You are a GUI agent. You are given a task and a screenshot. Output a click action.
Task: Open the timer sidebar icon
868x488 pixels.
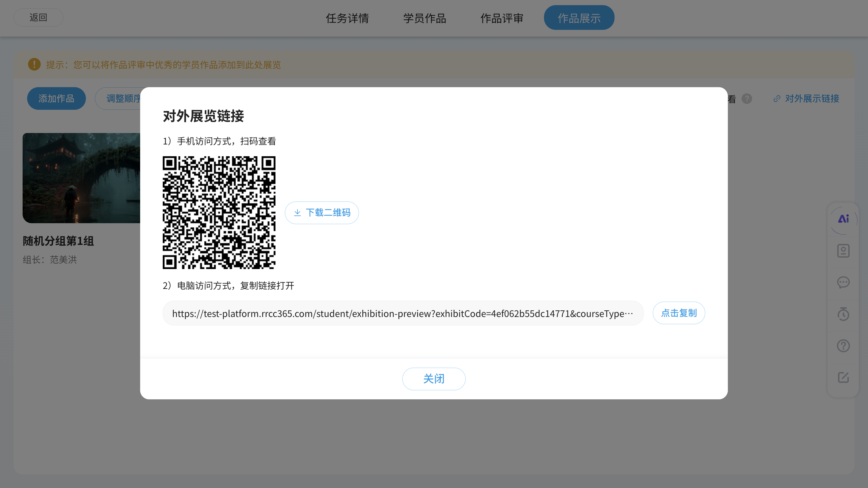coord(843,314)
